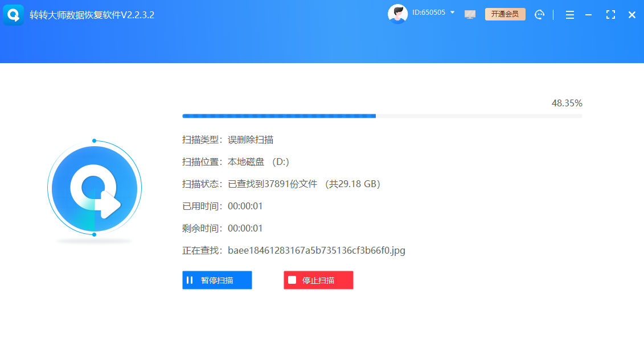The height and width of the screenshot is (364, 644).
Task: Click the stop square icon on 停止扫描
Action: coord(292,280)
